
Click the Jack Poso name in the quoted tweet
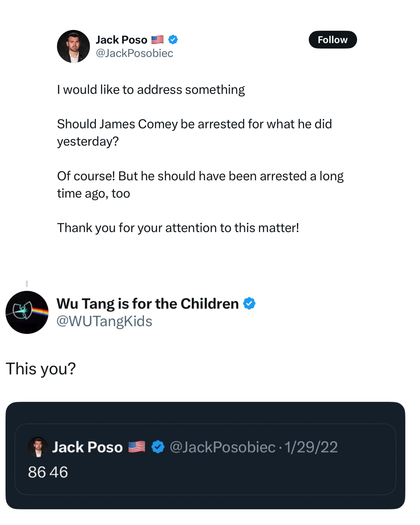87,447
